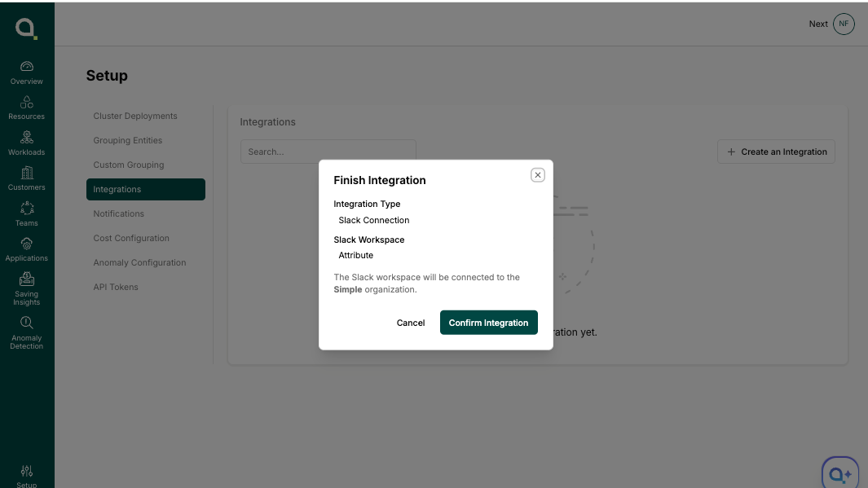
Task: Select the Notifications setup tab
Action: [x=146, y=213]
